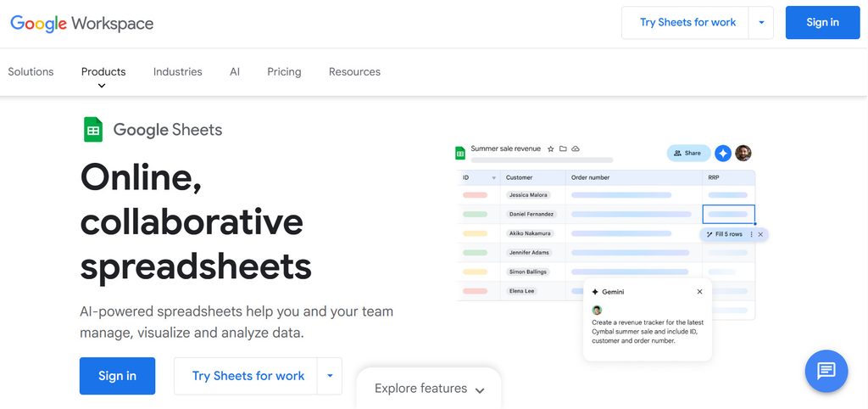Select the Elena Lee customer chip
Viewport: 868px width, 409px height.
[522, 291]
